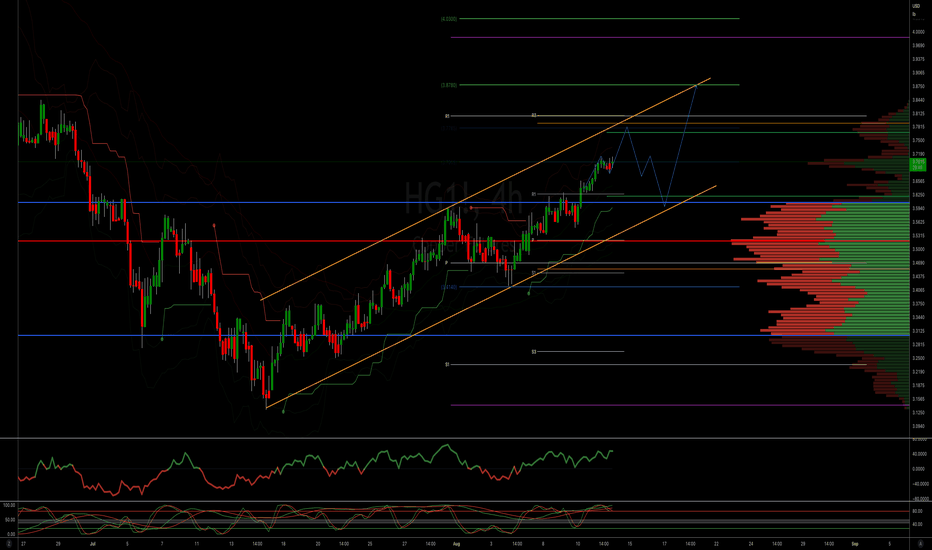Click the Sep label on time axis
Screen dimensions: 932x550
point(855,544)
